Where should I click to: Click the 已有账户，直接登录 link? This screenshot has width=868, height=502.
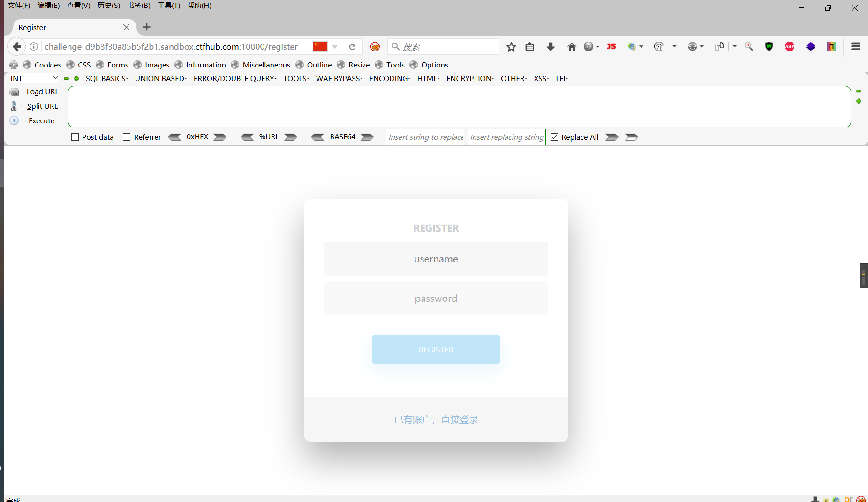pos(436,419)
